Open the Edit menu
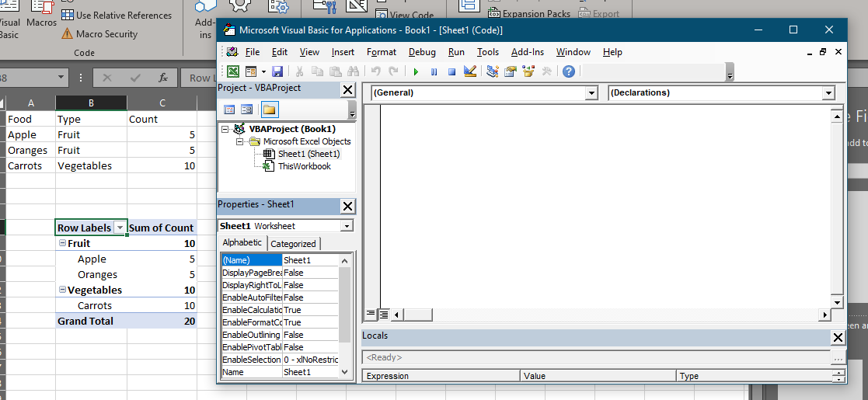 coord(280,52)
